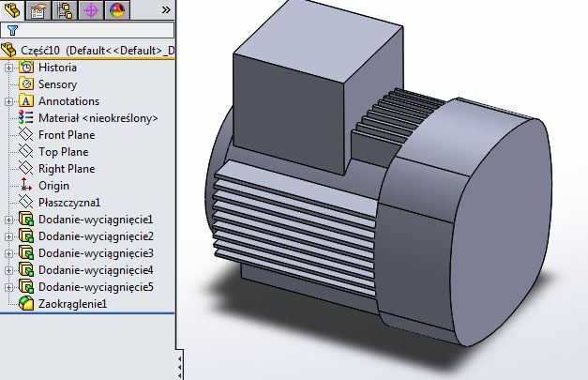Select the Płaszczyzna1 entry

[69, 203]
